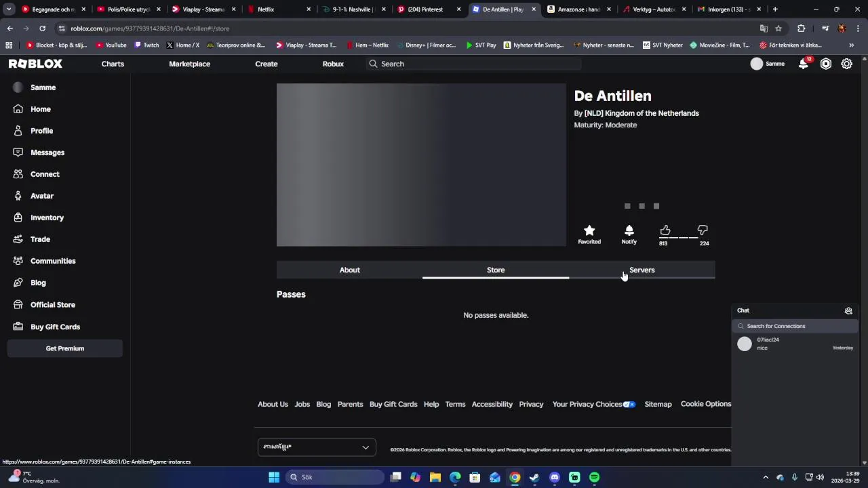Open the Terms footer link

[455, 404]
